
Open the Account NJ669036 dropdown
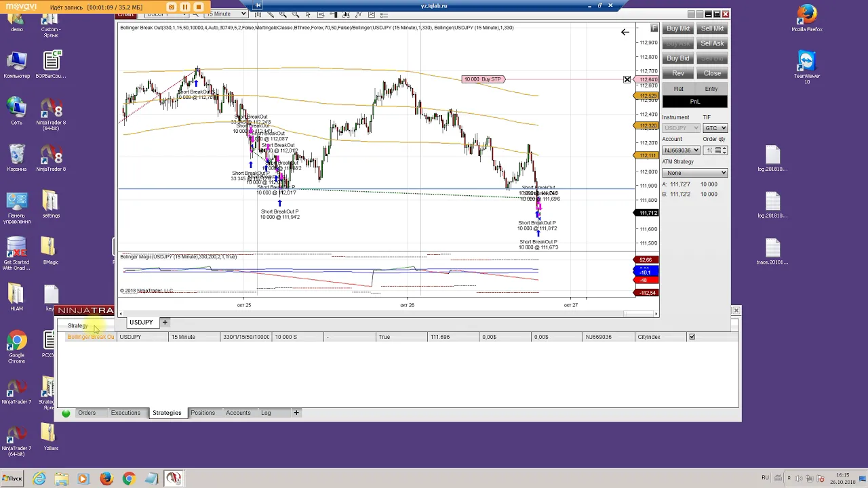point(681,150)
